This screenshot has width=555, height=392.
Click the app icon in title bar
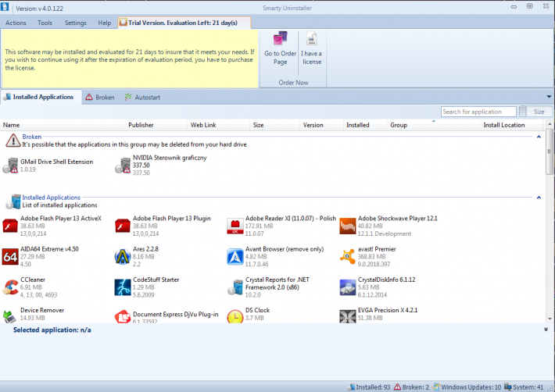5,7
